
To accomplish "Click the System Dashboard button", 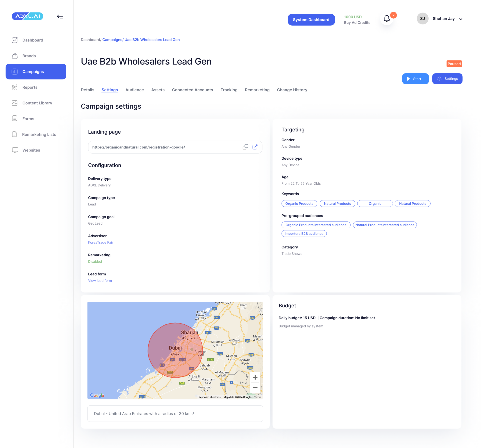I will pyautogui.click(x=311, y=20).
